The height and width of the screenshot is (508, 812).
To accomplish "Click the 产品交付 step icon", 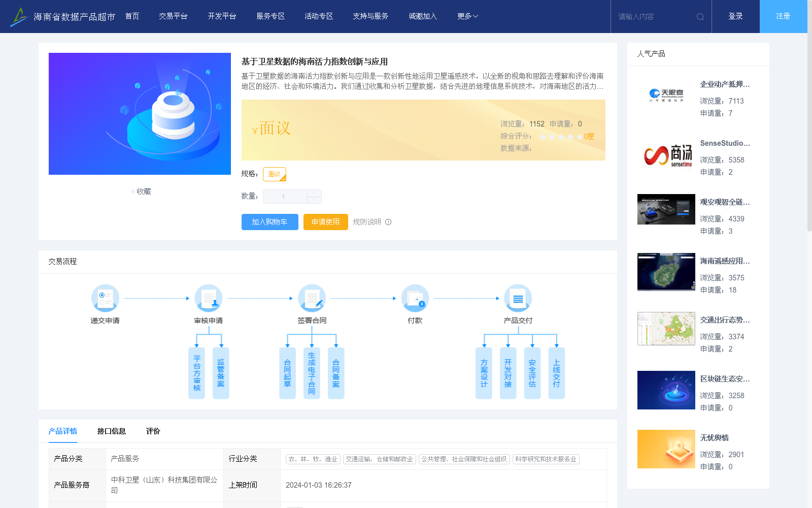I will click(518, 298).
